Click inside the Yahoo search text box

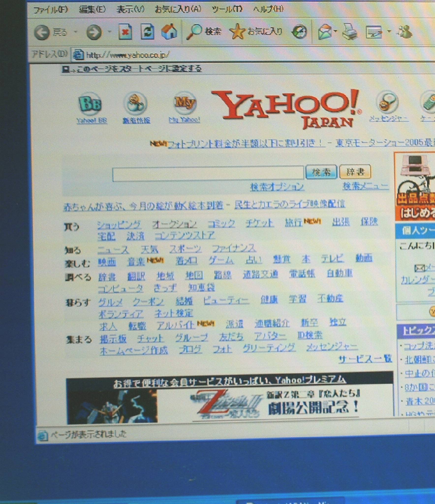click(x=208, y=174)
